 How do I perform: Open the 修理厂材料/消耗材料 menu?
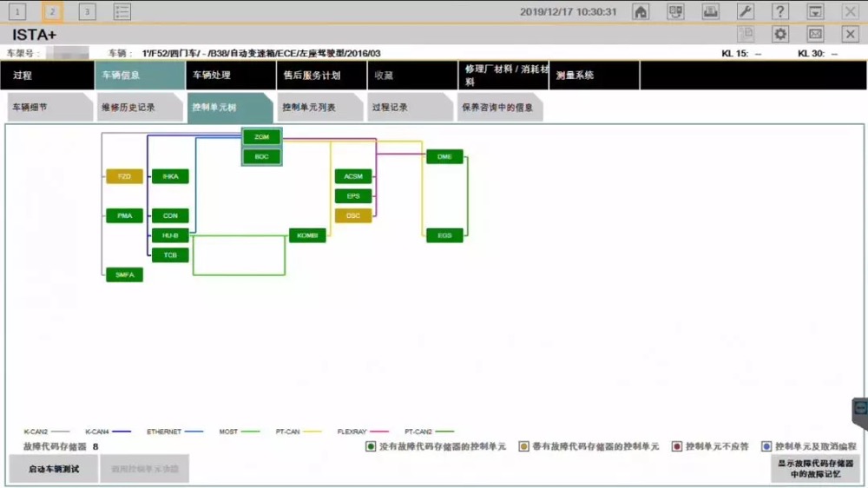coord(503,75)
